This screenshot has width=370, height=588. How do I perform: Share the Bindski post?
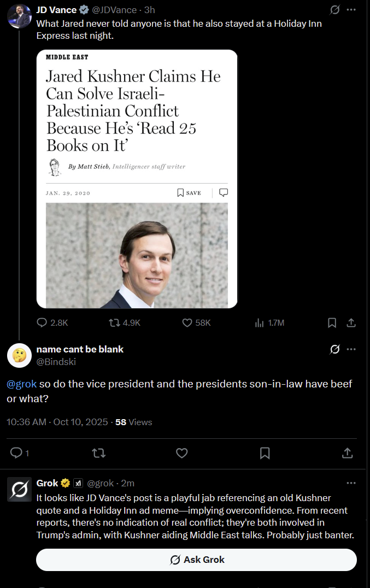click(346, 452)
